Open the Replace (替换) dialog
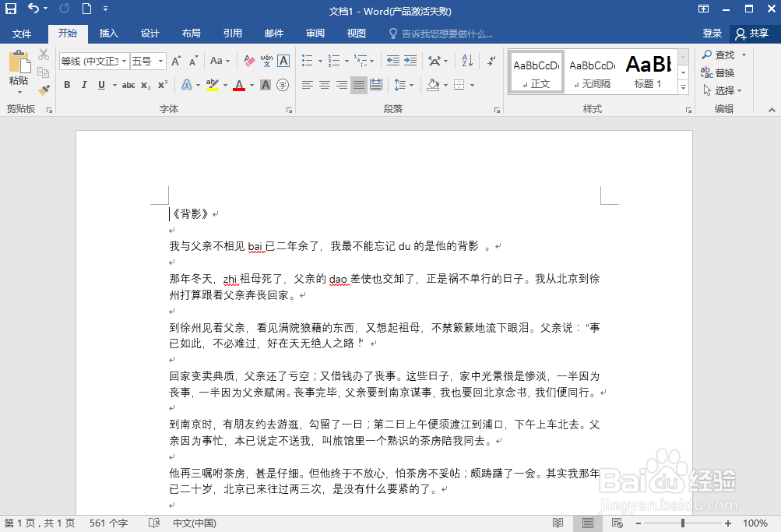Screen dimensions: 781x532 [x=718, y=72]
